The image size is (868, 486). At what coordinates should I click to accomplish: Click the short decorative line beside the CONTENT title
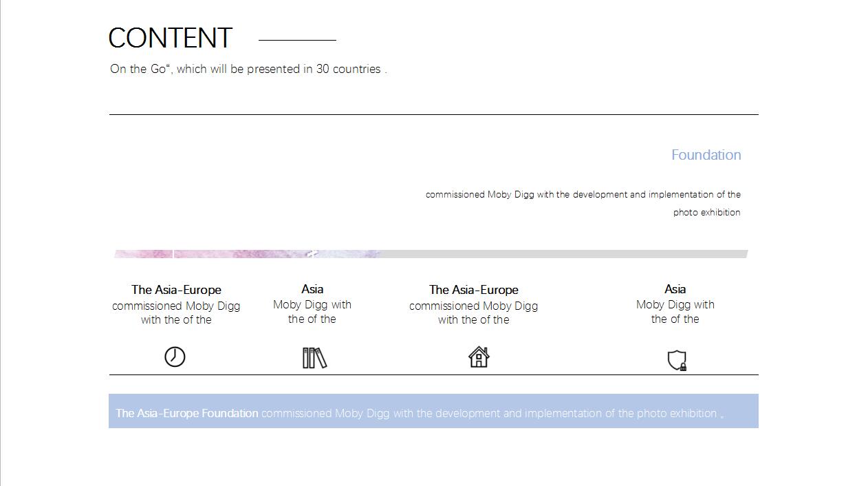[297, 40]
